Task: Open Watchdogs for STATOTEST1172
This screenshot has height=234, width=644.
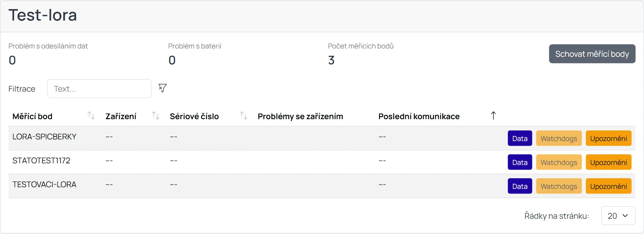Action: click(x=559, y=162)
